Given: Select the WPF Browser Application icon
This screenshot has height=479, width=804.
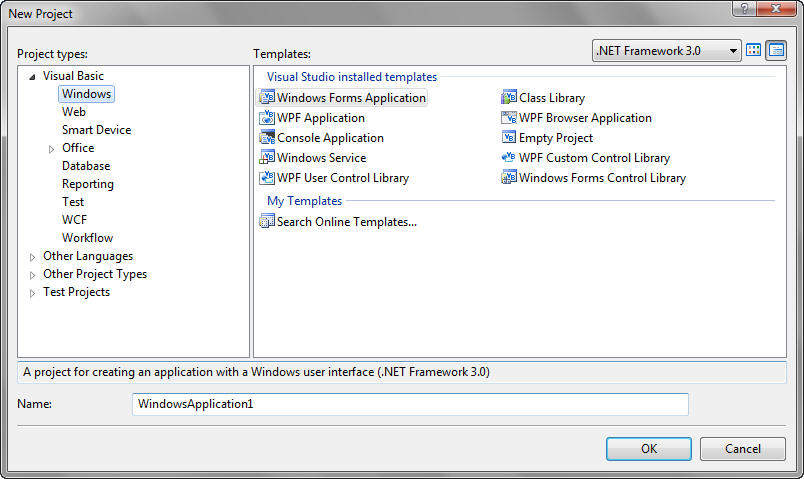Looking at the screenshot, I should pyautogui.click(x=509, y=118).
